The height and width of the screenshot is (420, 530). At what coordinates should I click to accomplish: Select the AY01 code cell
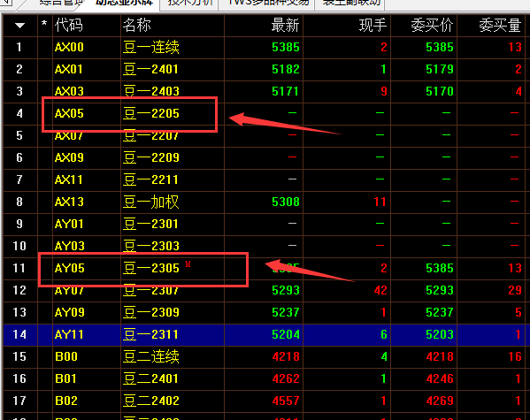(69, 224)
